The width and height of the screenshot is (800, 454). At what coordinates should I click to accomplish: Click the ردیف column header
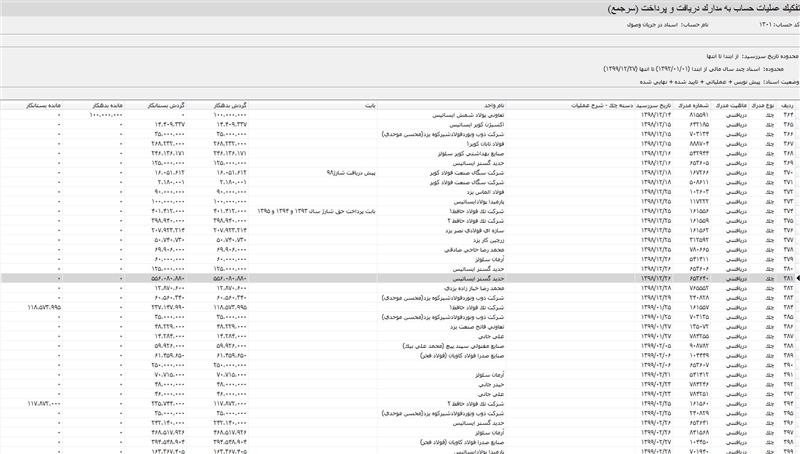pyautogui.click(x=787, y=106)
